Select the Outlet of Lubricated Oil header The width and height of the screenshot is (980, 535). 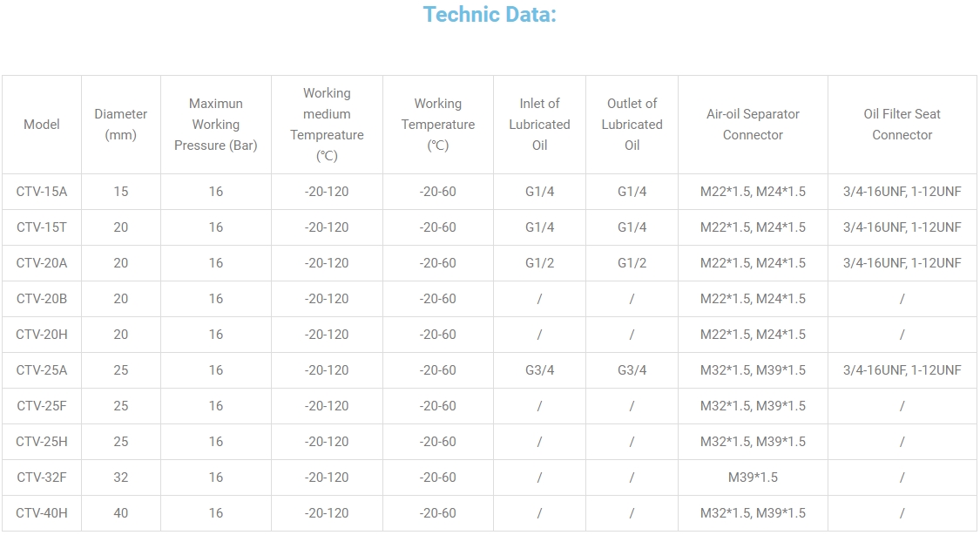(x=632, y=125)
